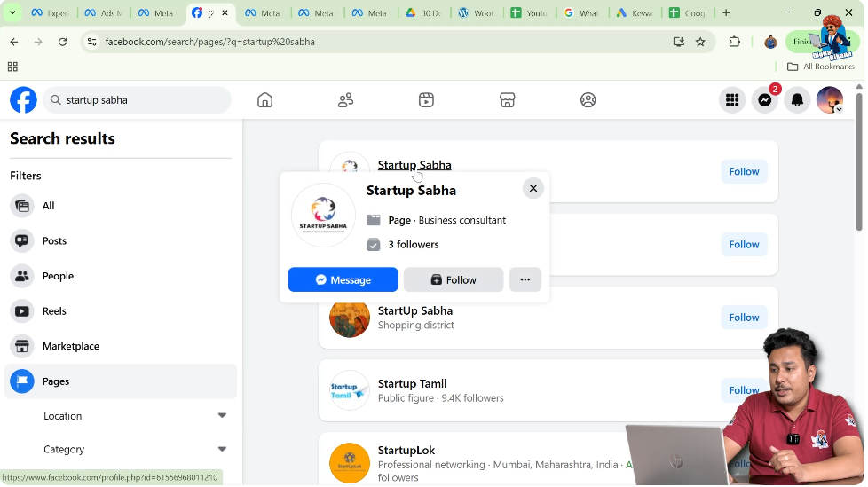This screenshot has height=487, width=868.
Task: Open Messenger with 2 unread badge
Action: tap(765, 100)
